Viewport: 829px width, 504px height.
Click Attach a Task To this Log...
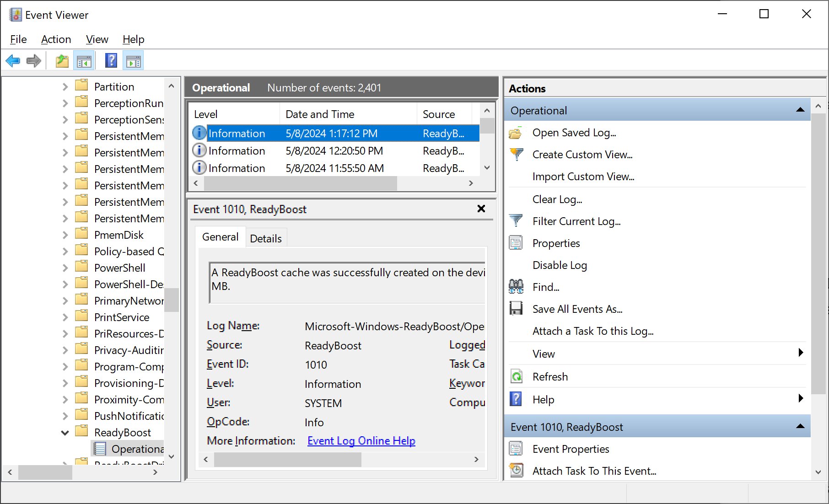click(x=593, y=331)
